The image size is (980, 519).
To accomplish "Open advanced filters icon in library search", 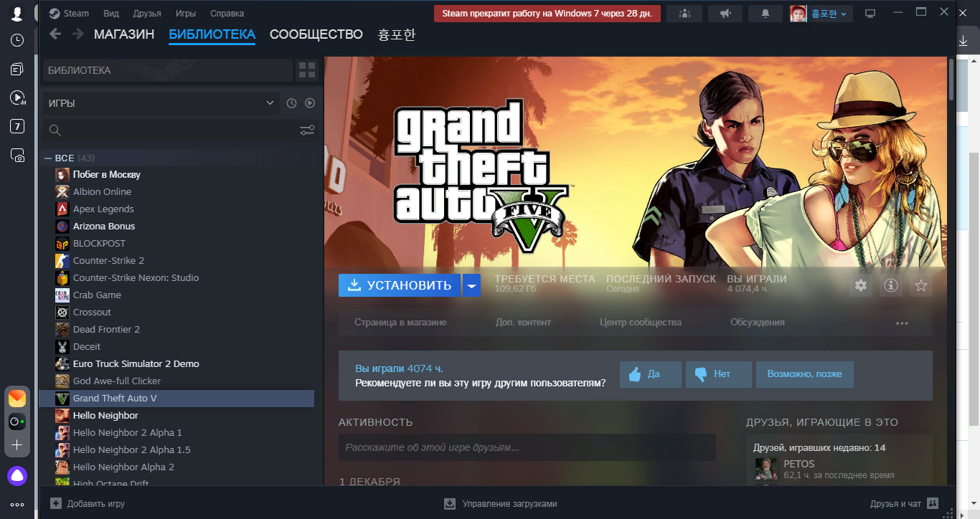I will pyautogui.click(x=307, y=130).
